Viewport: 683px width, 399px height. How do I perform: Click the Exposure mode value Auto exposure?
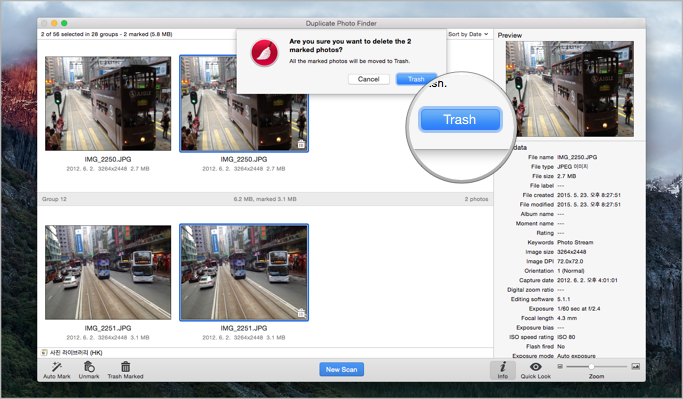576,356
